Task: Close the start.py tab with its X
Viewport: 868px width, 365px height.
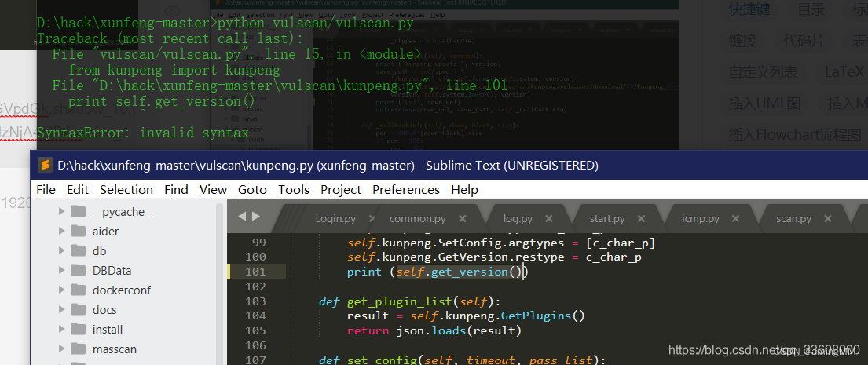Action: pos(641,218)
